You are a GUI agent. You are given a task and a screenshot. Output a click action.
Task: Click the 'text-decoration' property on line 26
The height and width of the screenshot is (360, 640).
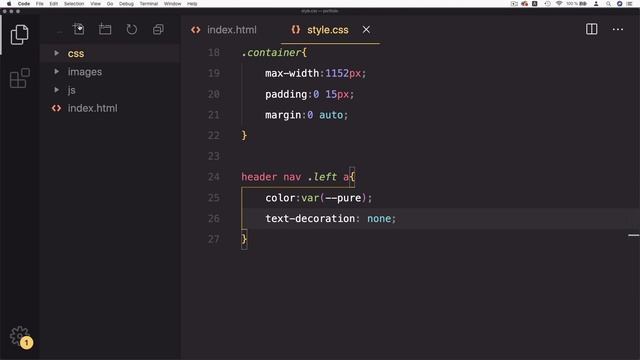pyautogui.click(x=310, y=218)
